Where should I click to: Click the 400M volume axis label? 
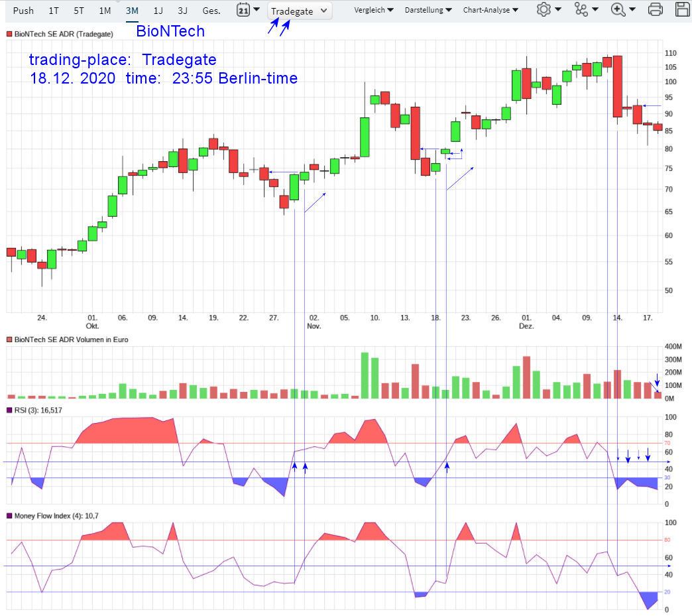click(673, 347)
